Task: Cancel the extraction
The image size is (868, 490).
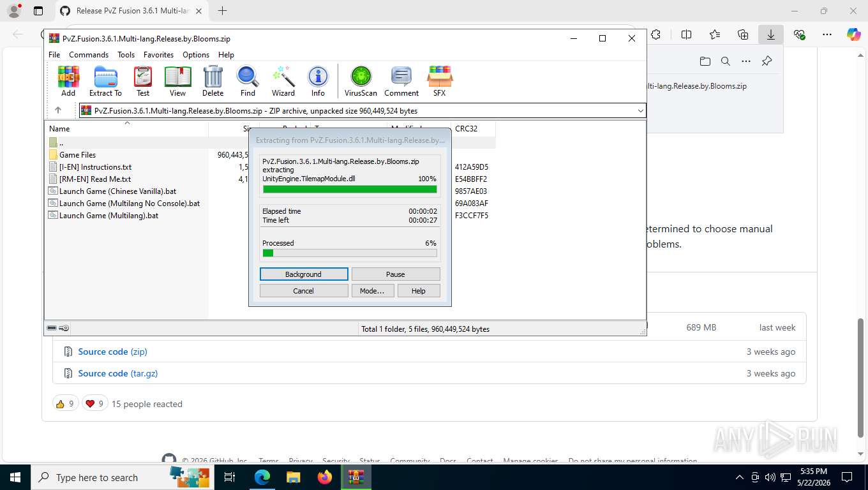Action: (304, 291)
